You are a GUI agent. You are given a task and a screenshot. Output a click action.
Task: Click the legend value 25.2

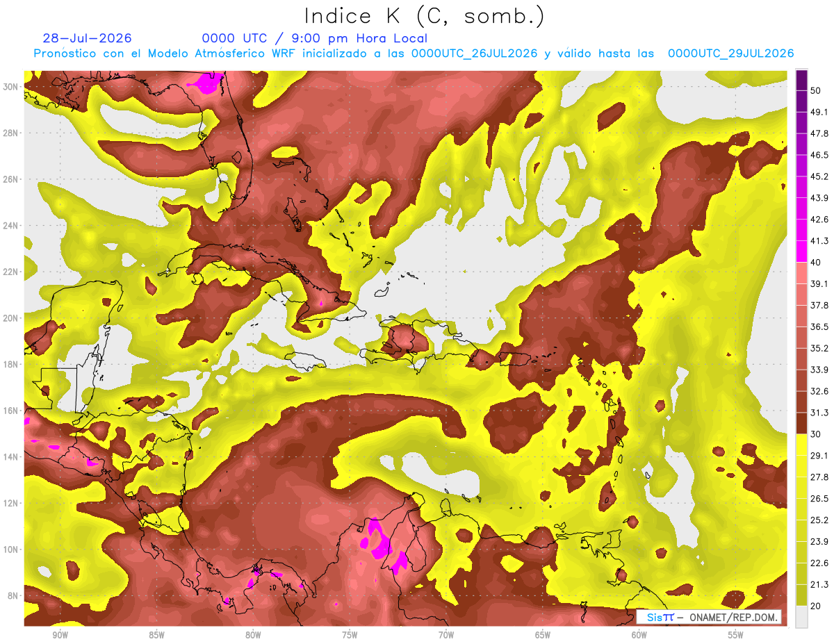pyautogui.click(x=819, y=520)
